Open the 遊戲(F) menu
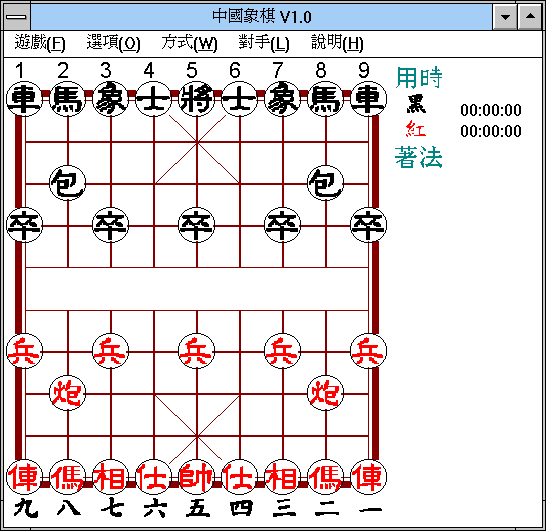This screenshot has height=531, width=546. tap(40, 43)
